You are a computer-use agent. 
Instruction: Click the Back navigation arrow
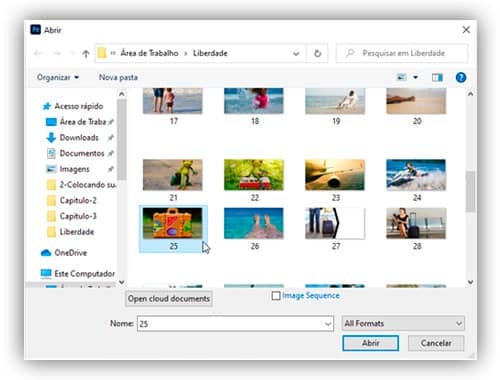38,53
